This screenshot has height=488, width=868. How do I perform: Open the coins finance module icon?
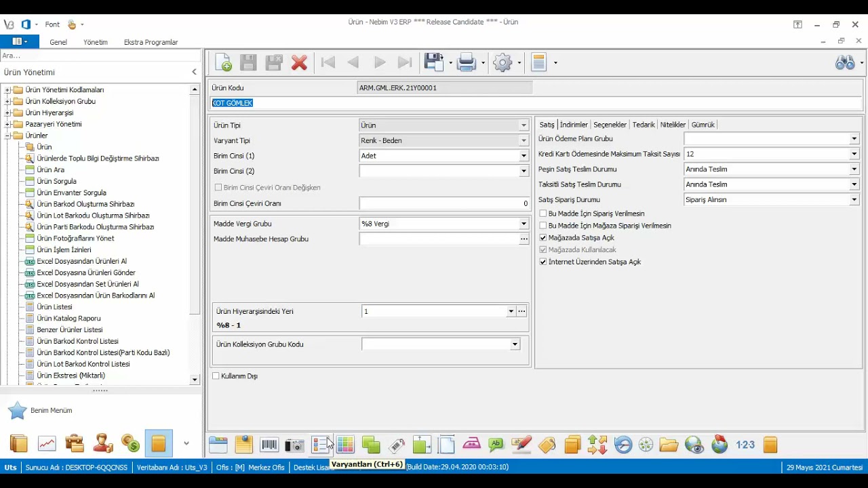point(131,444)
